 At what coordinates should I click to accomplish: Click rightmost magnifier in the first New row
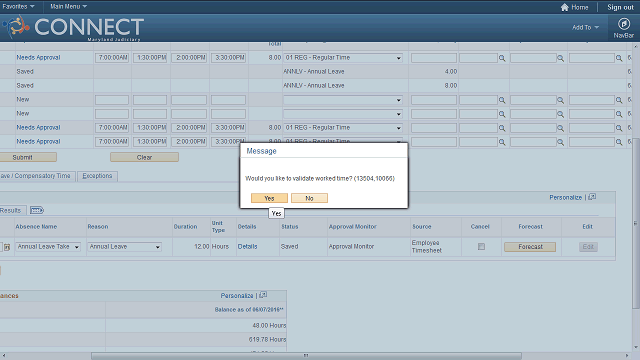619,100
